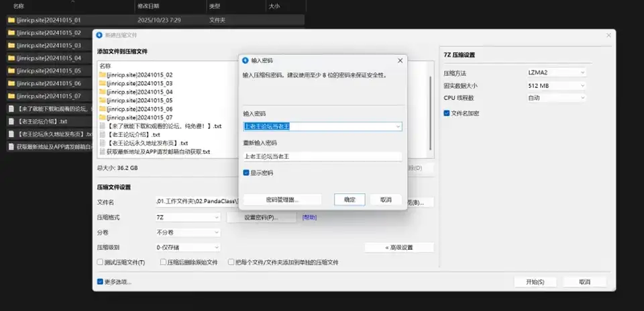Click text file icon of 【老王论坛介绍】.txt in Explorer
This screenshot has width=644, height=311.
click(x=11, y=122)
